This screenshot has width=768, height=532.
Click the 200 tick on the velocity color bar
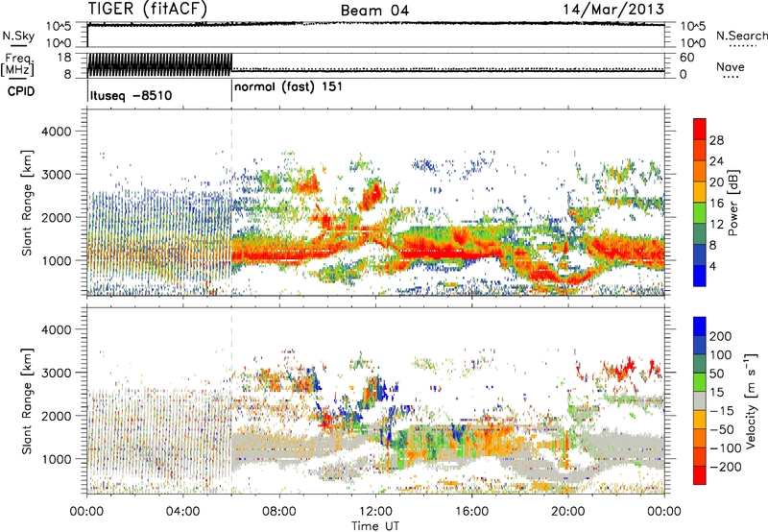coord(721,336)
